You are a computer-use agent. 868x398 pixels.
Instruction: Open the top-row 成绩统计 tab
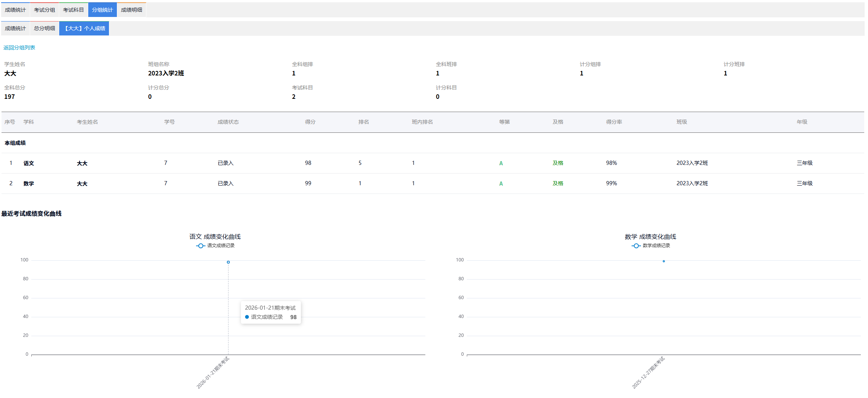pos(15,10)
